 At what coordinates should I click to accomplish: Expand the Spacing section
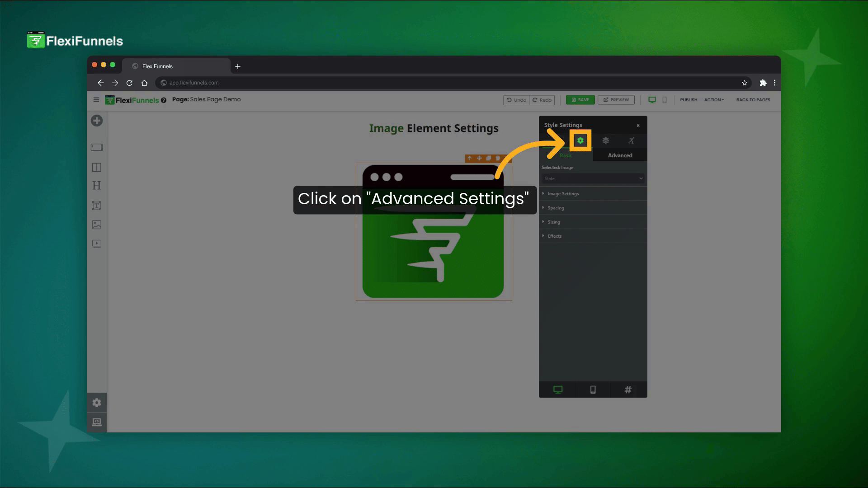[556, 208]
